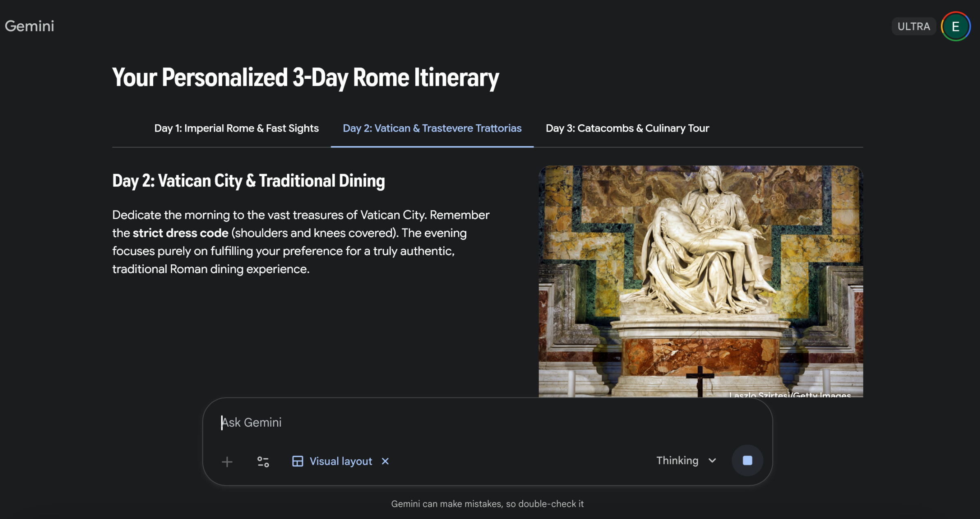Click the Visual layout grid icon
Image resolution: width=980 pixels, height=519 pixels.
[x=298, y=461]
